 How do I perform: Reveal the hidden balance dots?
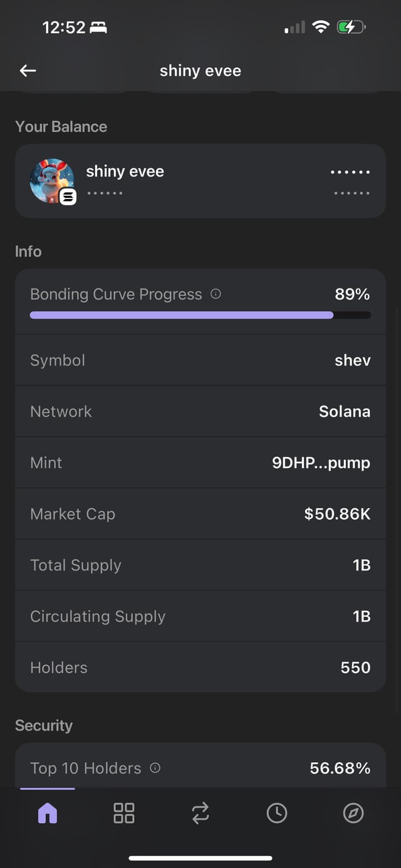coord(350,172)
